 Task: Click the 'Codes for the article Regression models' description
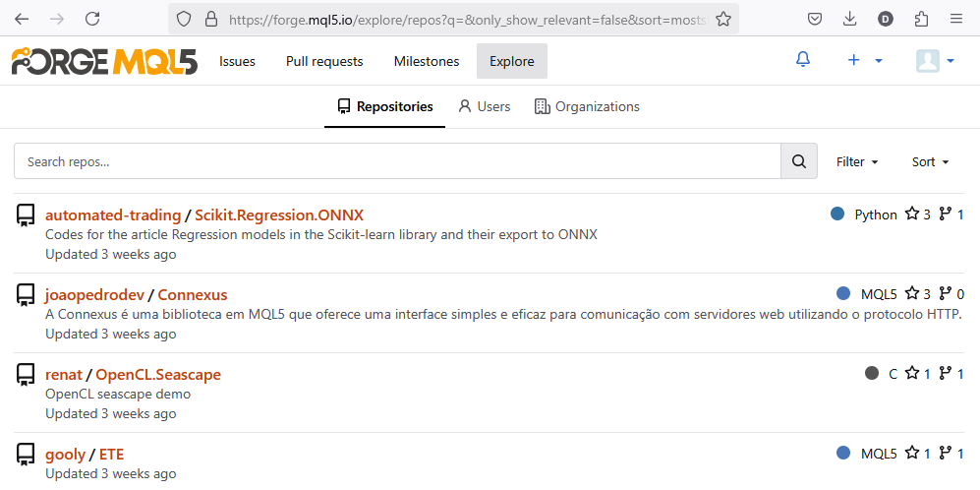tap(321, 235)
